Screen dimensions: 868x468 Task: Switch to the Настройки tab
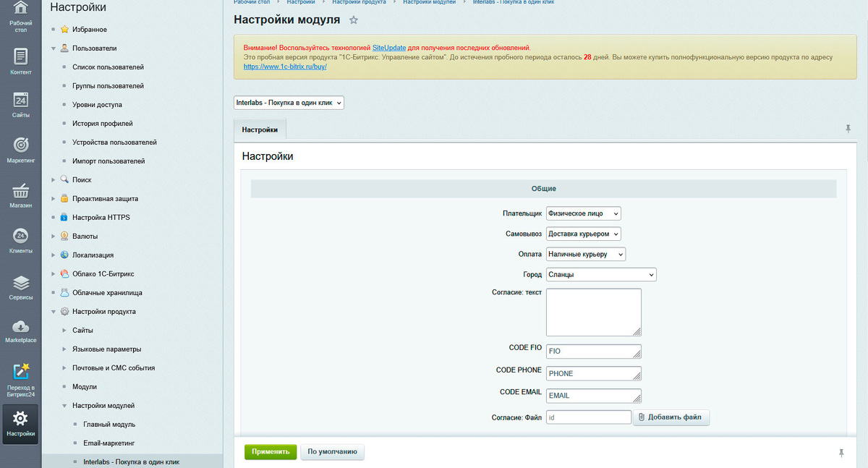tap(260, 129)
